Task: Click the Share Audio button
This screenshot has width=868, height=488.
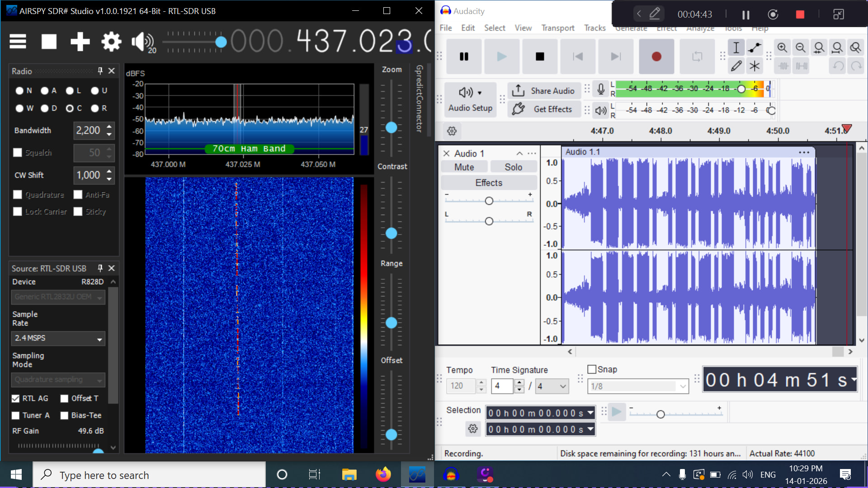Action: [544, 91]
